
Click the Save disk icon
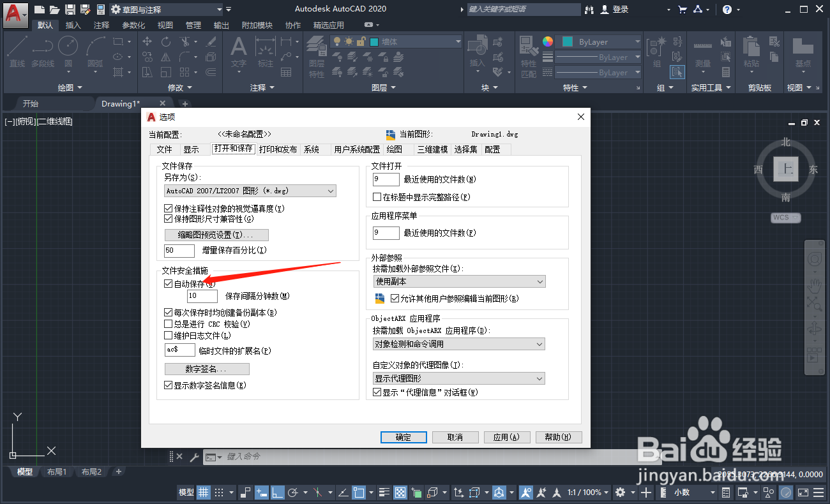point(70,9)
